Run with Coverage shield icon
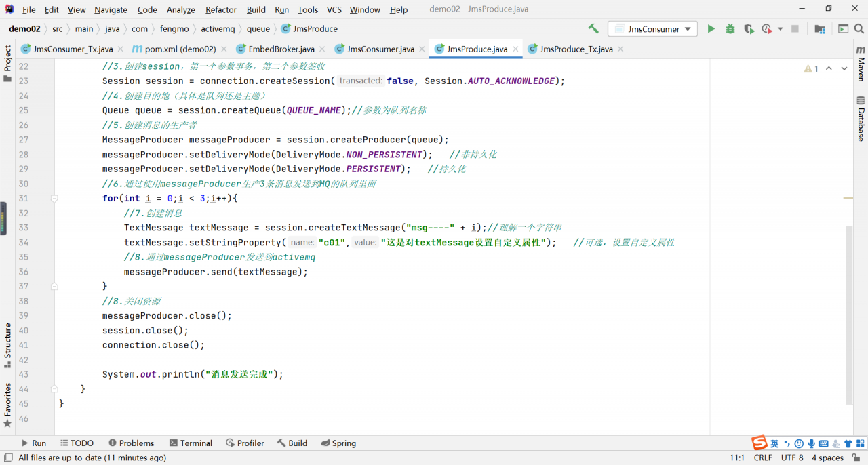 pyautogui.click(x=749, y=28)
